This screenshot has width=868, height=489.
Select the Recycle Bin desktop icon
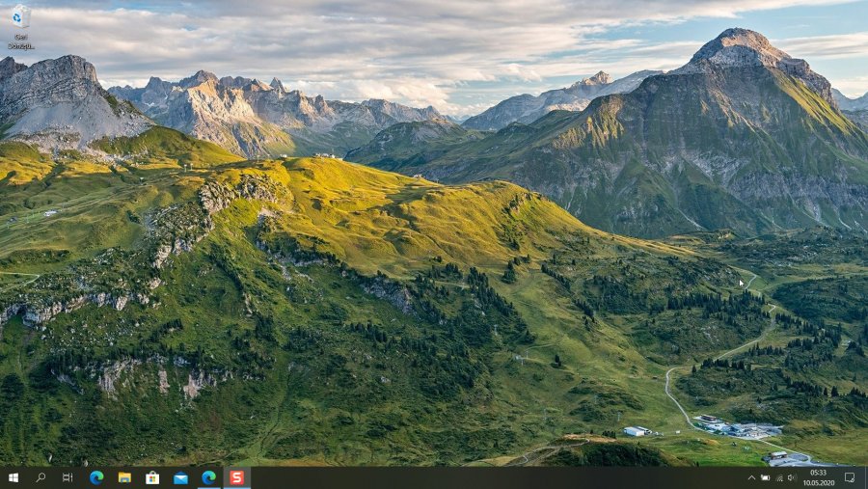pos(21,27)
